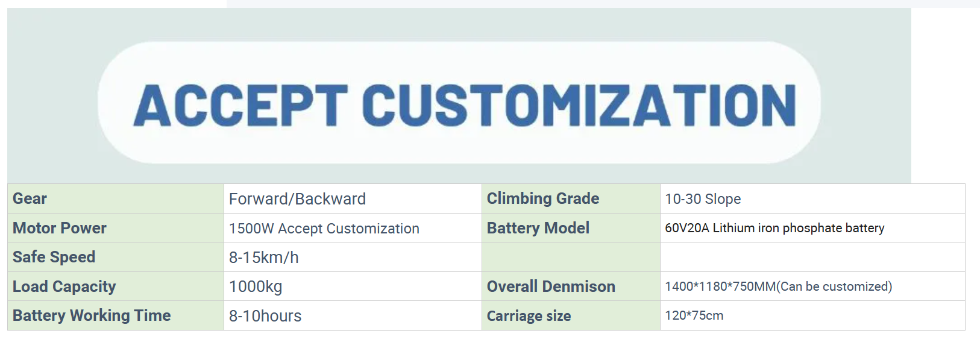Click the 10-30 Slope value
This screenshot has height=342, width=980.
(x=703, y=199)
